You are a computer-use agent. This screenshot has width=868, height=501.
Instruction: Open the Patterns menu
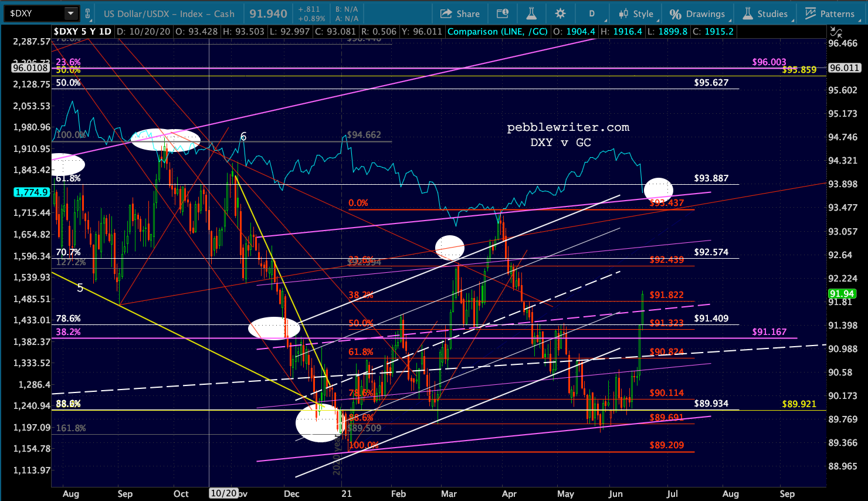(x=830, y=13)
